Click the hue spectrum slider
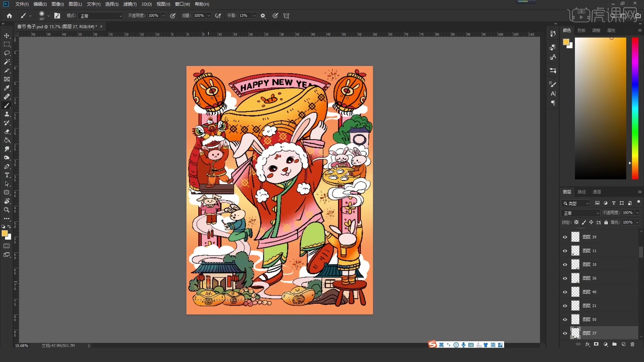Screen dimensions: 644x362 pos(635,108)
